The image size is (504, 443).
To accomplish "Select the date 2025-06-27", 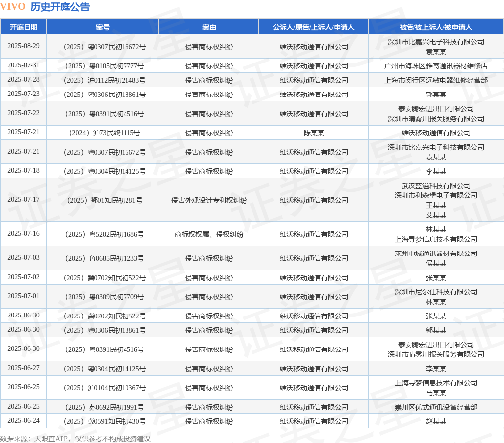I will (x=24, y=368).
